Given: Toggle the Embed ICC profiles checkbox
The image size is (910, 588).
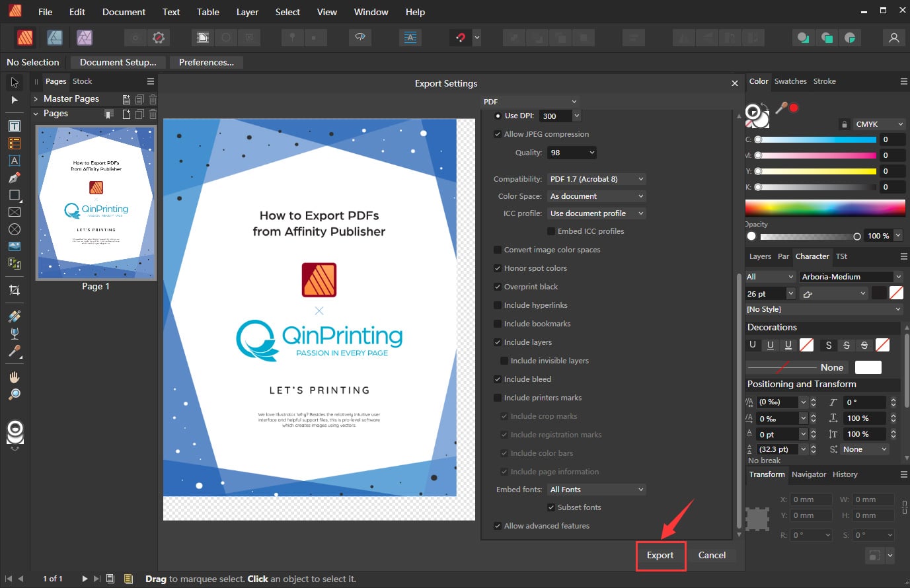Looking at the screenshot, I should point(551,231).
